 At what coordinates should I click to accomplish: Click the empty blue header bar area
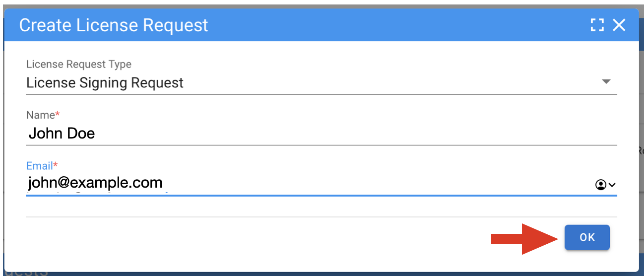(397, 25)
